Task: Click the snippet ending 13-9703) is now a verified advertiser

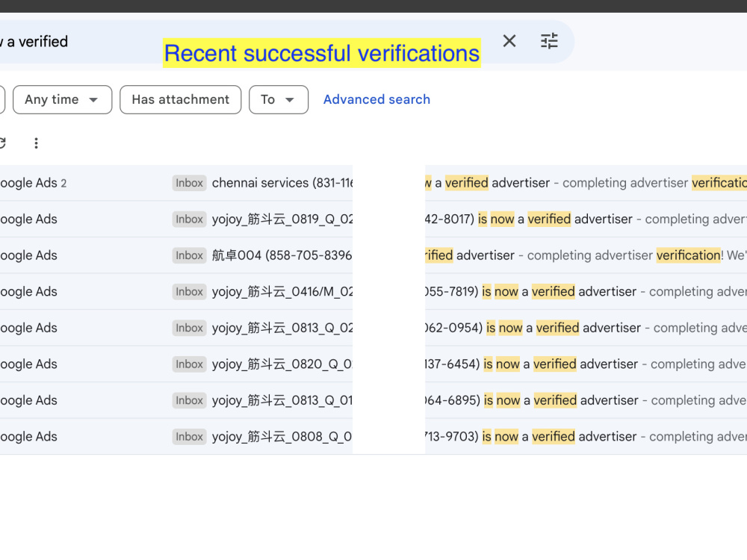Action: pos(530,436)
